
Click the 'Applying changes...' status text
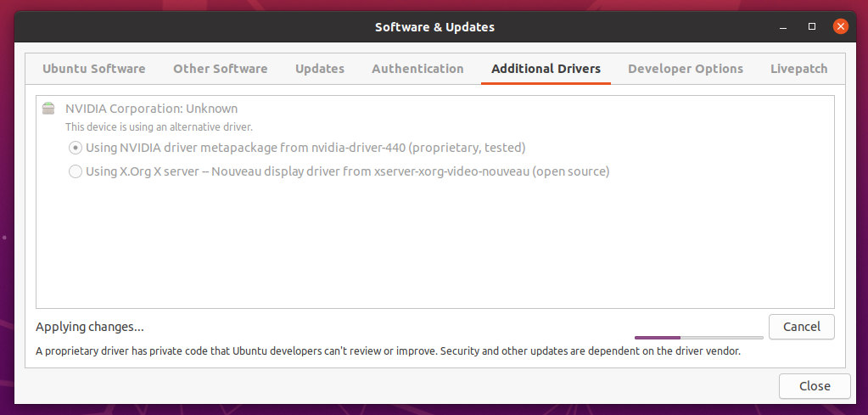point(90,327)
